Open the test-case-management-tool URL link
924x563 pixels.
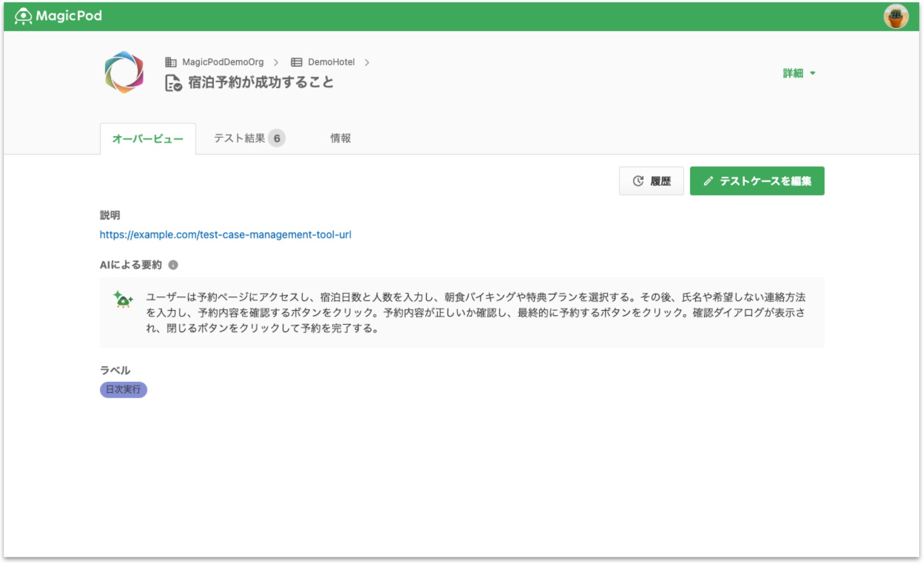(x=225, y=235)
